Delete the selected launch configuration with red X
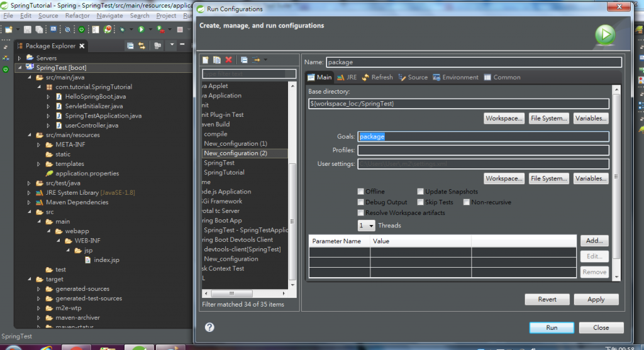 point(229,60)
